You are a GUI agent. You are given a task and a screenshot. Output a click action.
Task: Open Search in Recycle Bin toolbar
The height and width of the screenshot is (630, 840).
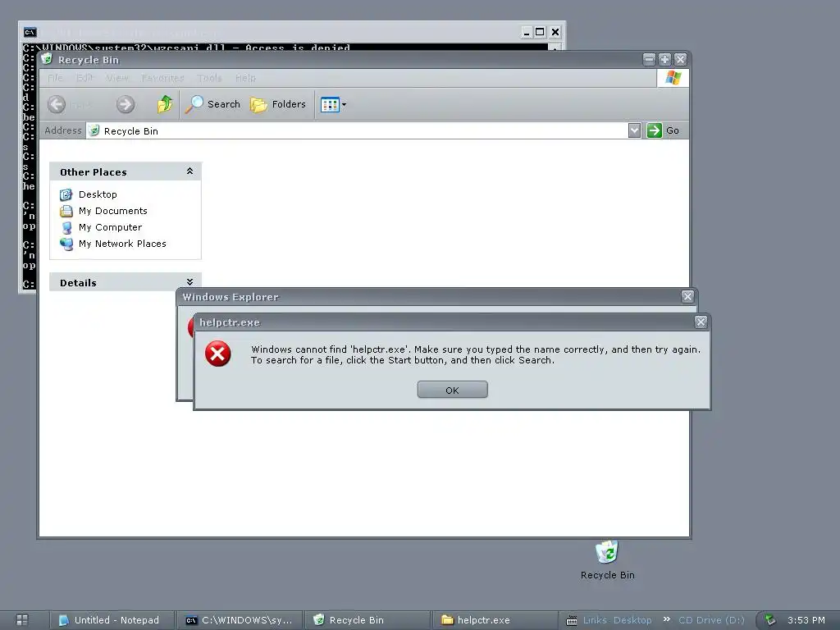click(212, 104)
